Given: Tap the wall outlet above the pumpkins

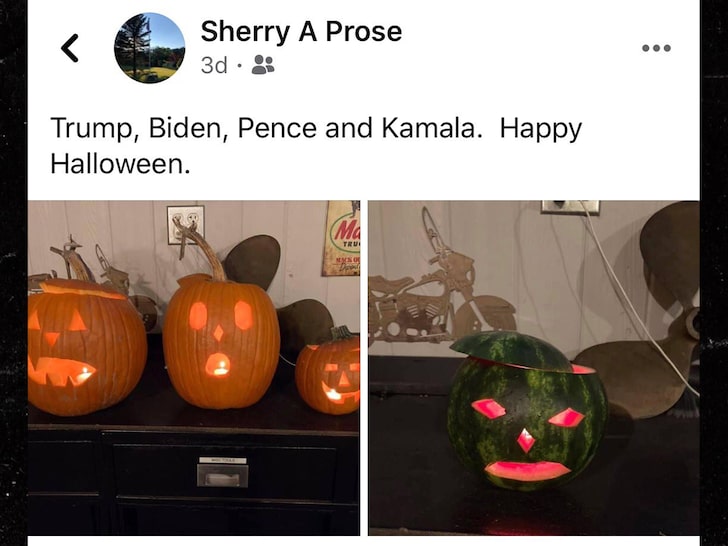Looking at the screenshot, I should tap(186, 225).
